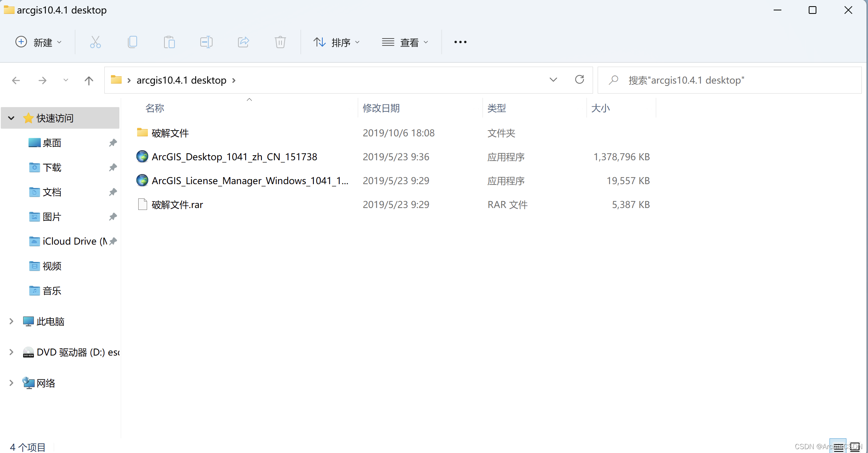The image size is (868, 453).
Task: Click the search magnifier icon
Action: [x=613, y=80]
